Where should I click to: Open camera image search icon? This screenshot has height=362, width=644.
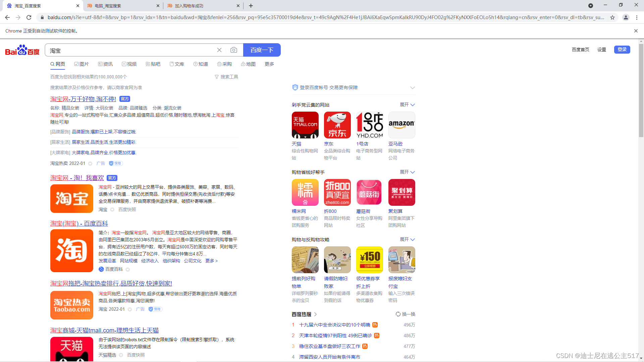click(234, 50)
